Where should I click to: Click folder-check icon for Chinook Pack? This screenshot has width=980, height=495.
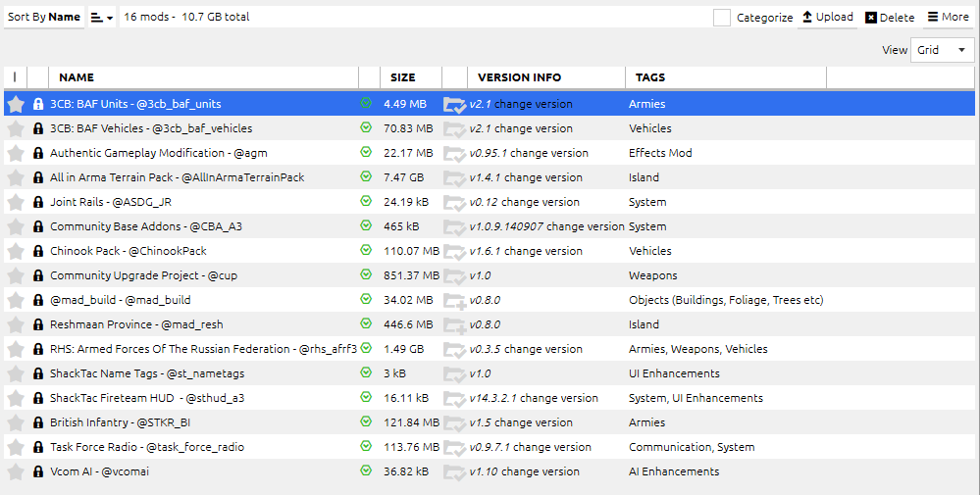point(454,252)
